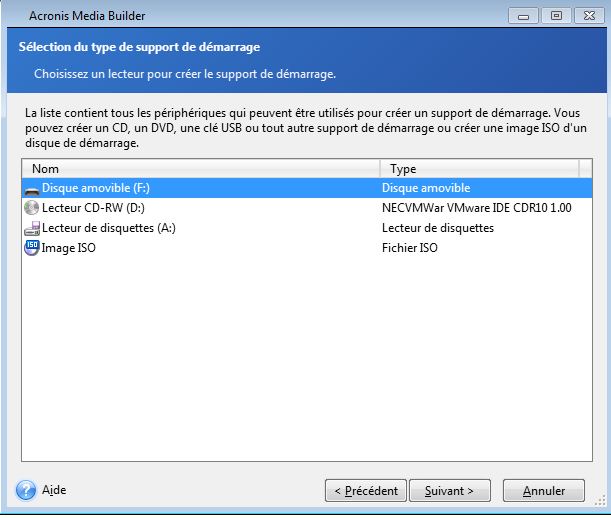Image resolution: width=611 pixels, height=518 pixels.
Task: Select 'Lecteur CD-RW (D:)' in the list
Action: click(93, 208)
